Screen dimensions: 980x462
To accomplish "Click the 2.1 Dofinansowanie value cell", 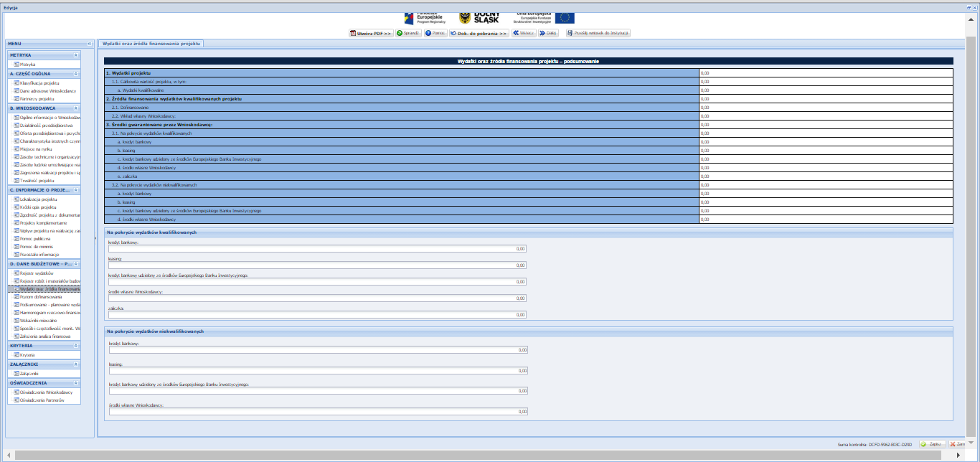I will (x=826, y=107).
